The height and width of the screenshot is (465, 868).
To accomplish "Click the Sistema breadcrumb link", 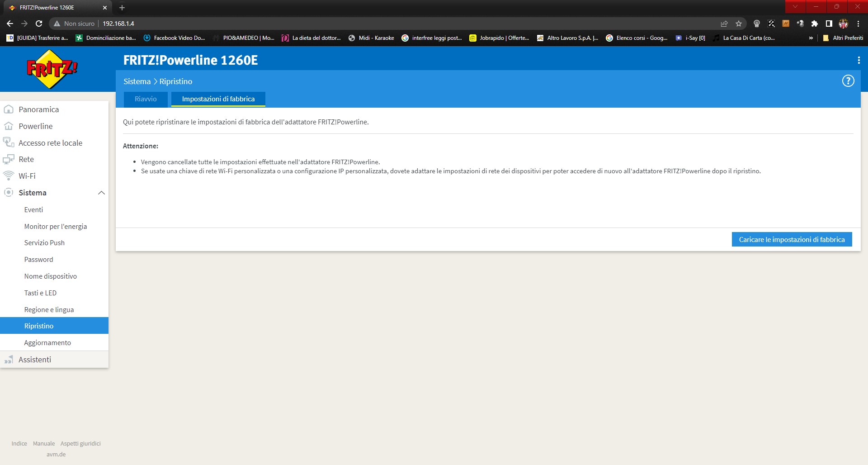I will coord(137,81).
